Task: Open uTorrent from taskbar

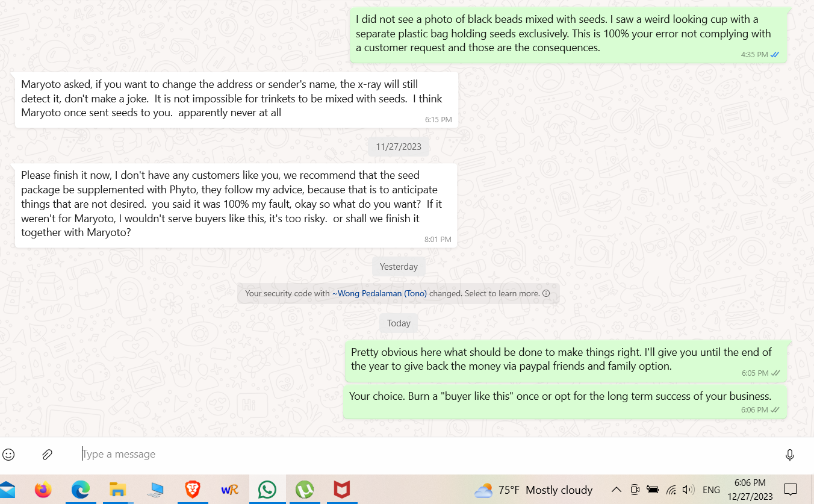Action: tap(305, 490)
